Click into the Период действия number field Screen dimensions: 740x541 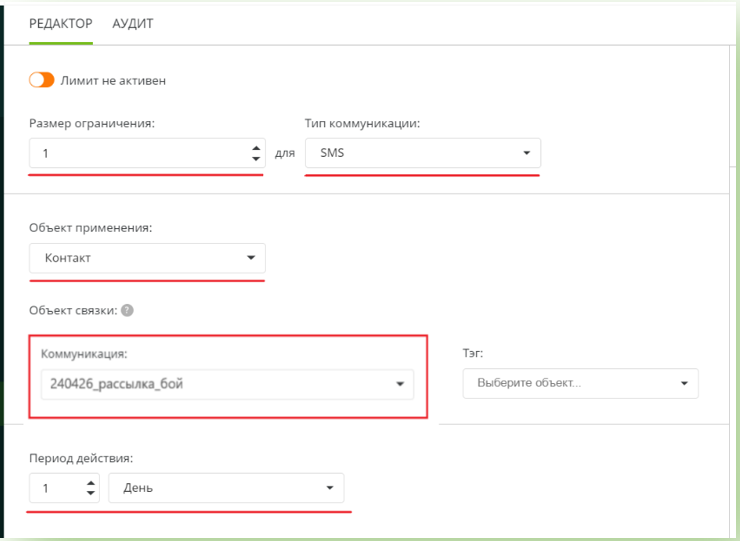55,487
